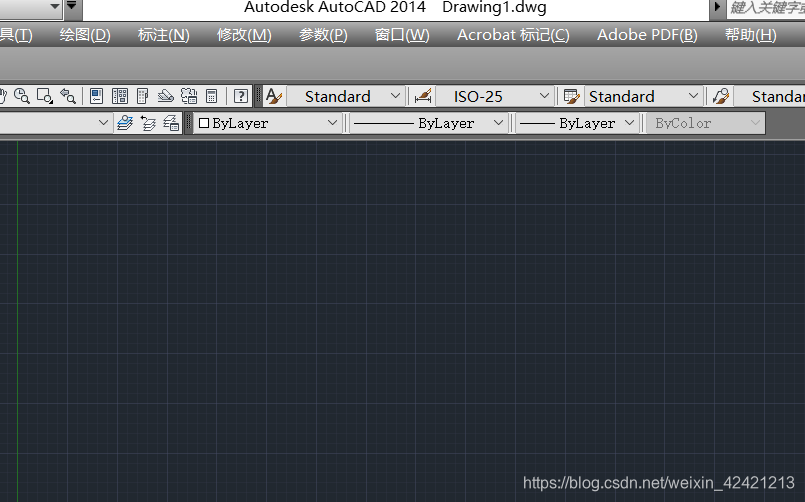Image resolution: width=805 pixels, height=502 pixels.
Task: Open the 标注(N) menu
Action: [x=164, y=35]
